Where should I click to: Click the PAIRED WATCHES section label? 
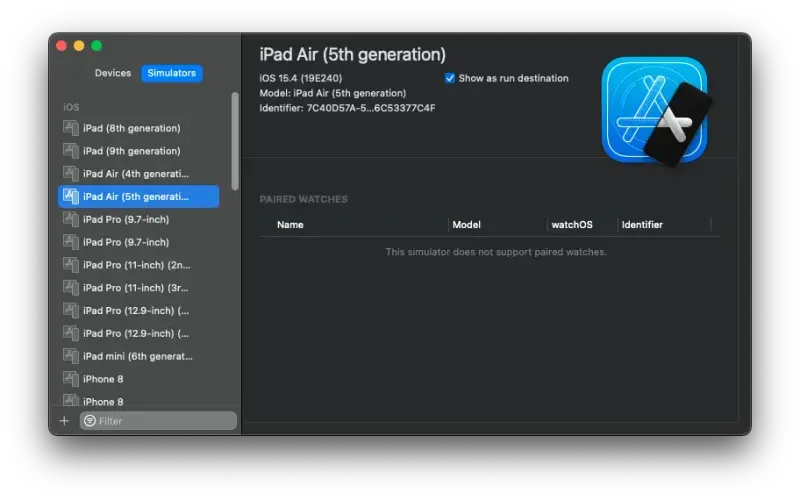click(304, 199)
